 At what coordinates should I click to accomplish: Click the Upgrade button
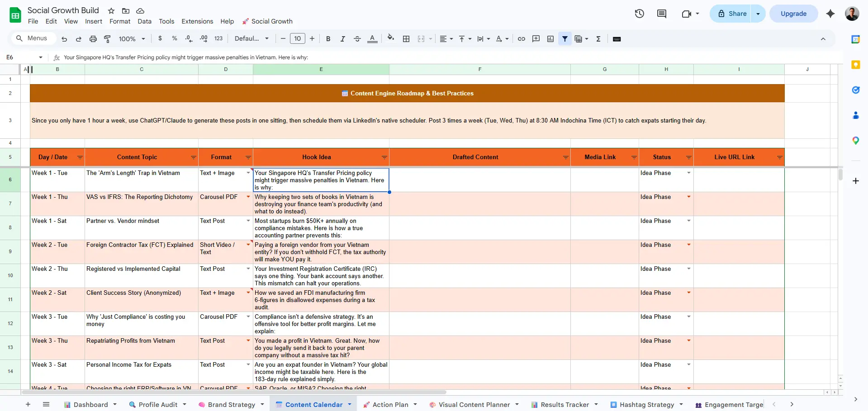coord(793,14)
